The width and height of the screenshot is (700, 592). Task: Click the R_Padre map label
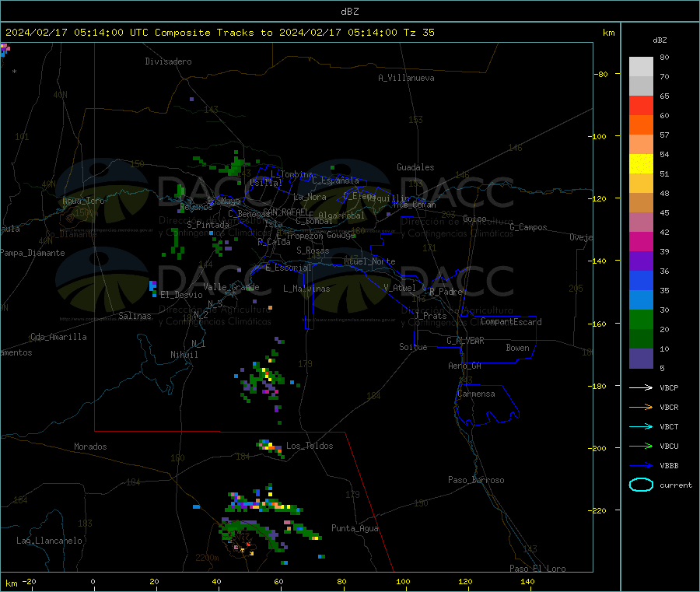(446, 292)
